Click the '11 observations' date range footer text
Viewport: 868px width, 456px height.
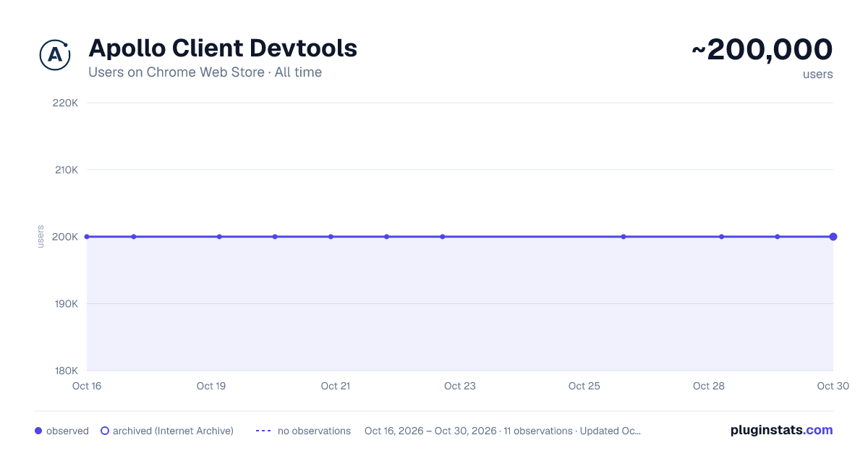point(503,431)
